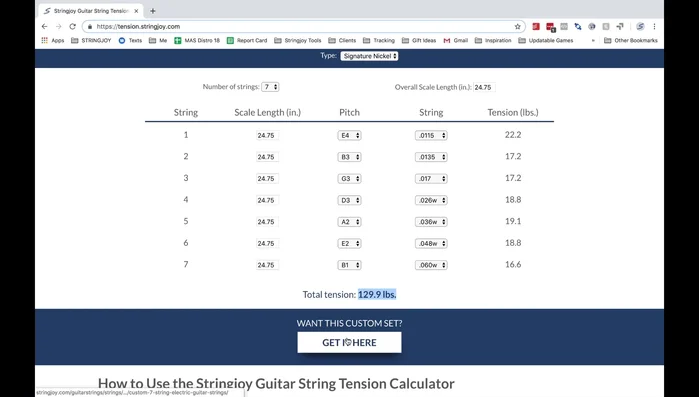Open the .017 gauge dropdown for string 3
The width and height of the screenshot is (699, 397).
coord(431,179)
